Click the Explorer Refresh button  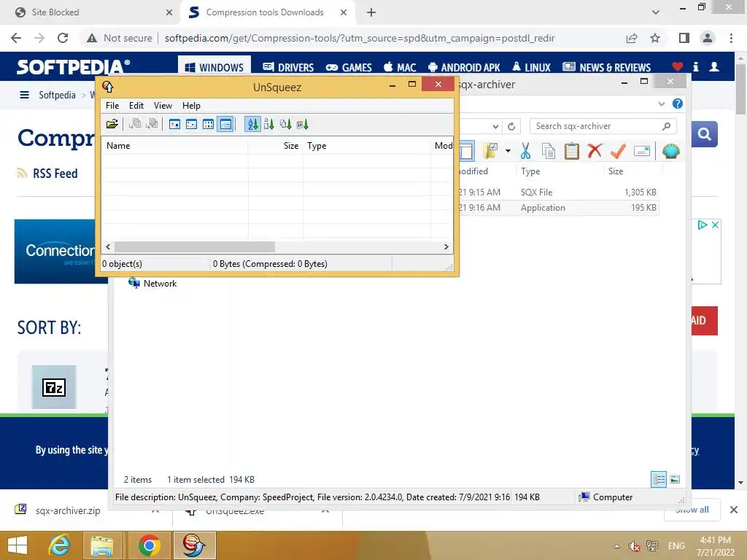point(511,126)
